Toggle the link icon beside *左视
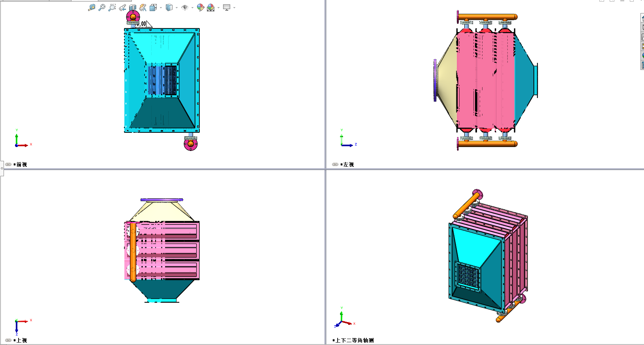 (x=335, y=164)
